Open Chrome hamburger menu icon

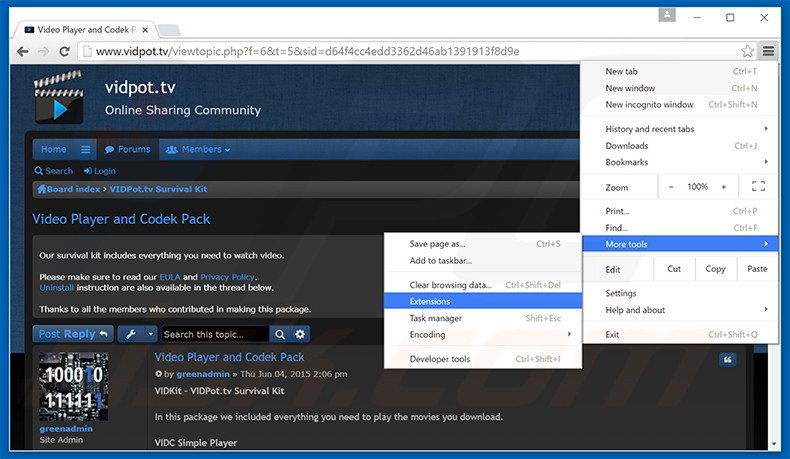click(x=768, y=51)
